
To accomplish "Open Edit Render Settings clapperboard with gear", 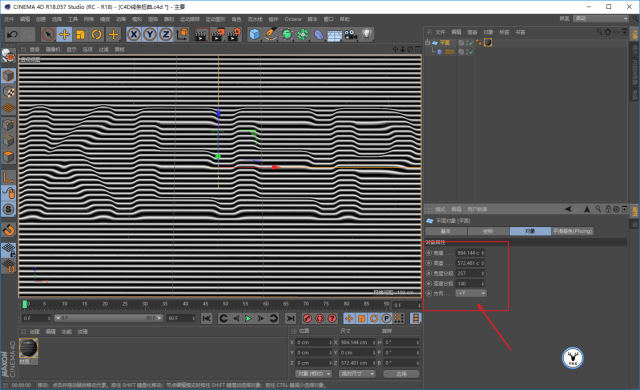I will (x=234, y=35).
